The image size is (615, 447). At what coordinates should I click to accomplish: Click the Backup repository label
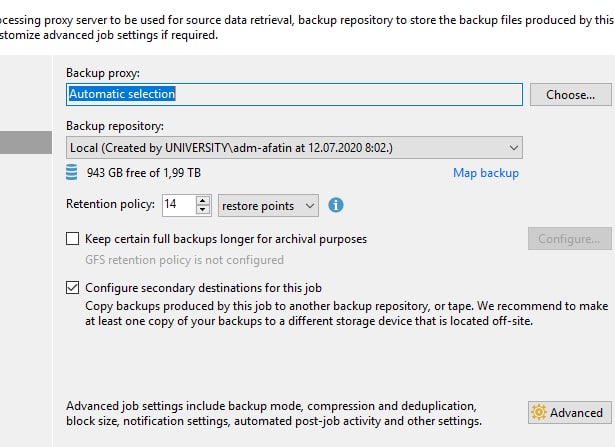click(115, 126)
